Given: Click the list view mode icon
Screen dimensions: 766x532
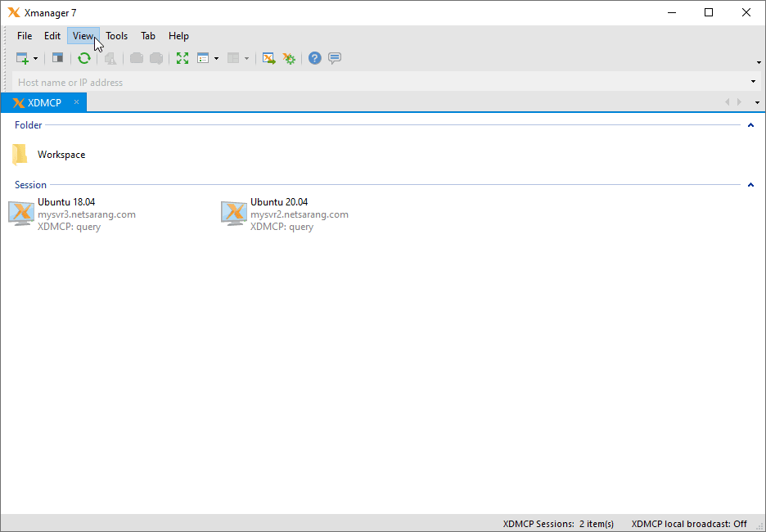Looking at the screenshot, I should (x=203, y=59).
